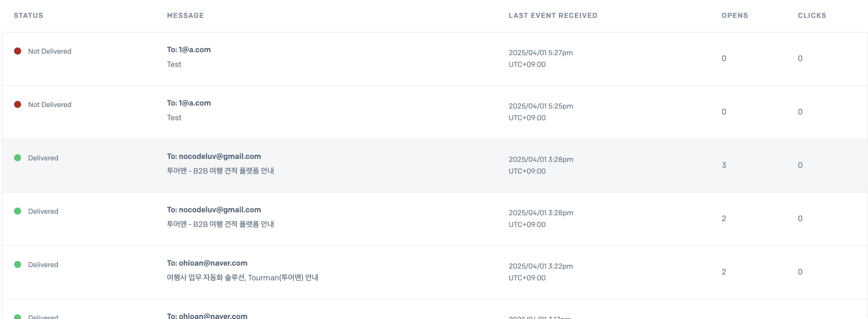Click the green Delivered dot with 3 opens
The width and height of the screenshot is (868, 319).
18,158
